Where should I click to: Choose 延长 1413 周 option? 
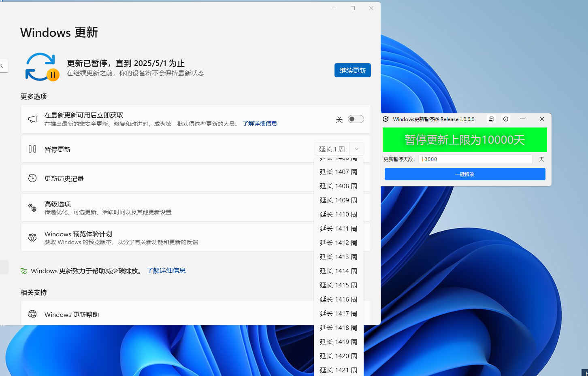339,257
